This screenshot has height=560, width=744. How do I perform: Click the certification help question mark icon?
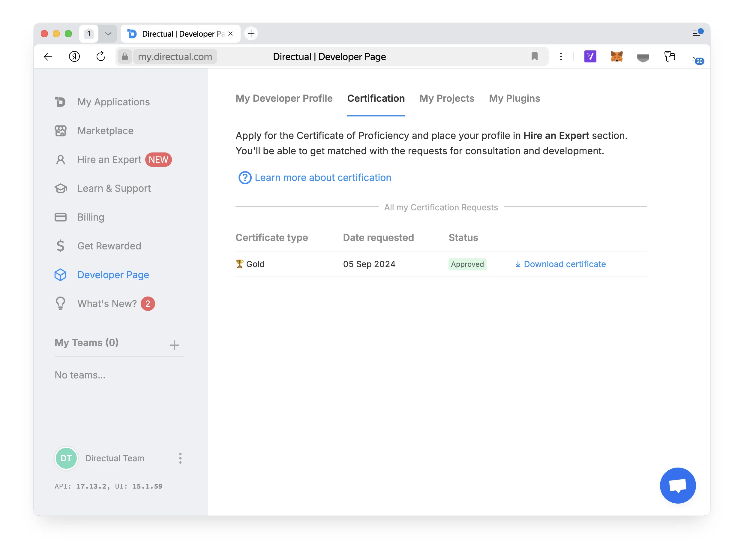245,177
